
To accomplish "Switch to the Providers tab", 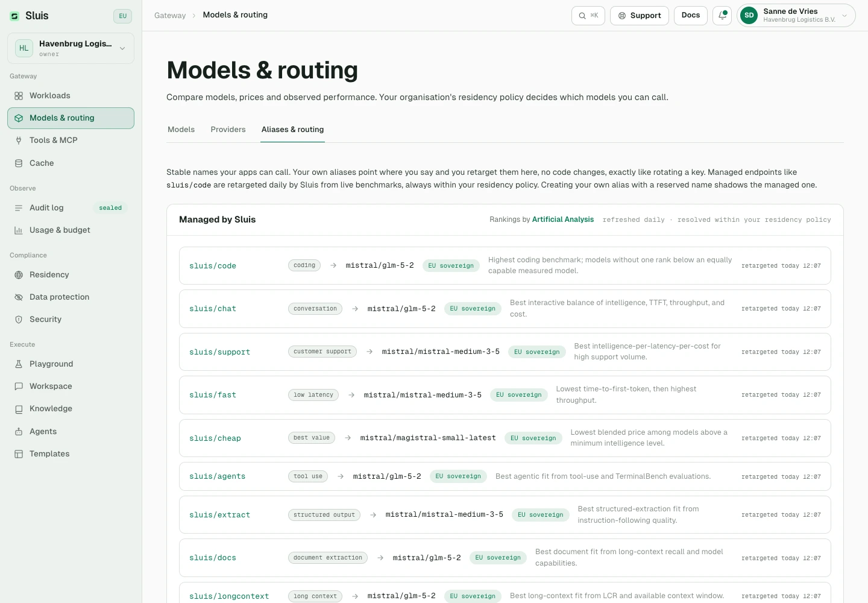I will coord(228,130).
